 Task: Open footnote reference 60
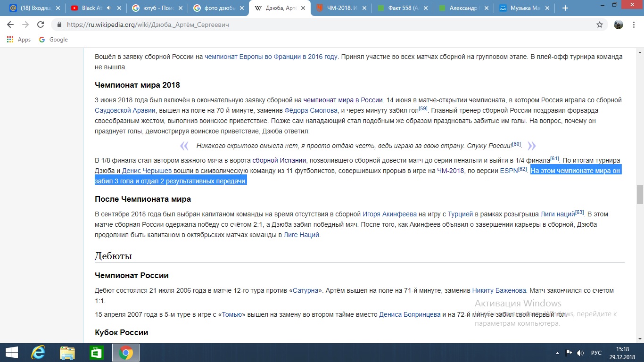point(516,144)
